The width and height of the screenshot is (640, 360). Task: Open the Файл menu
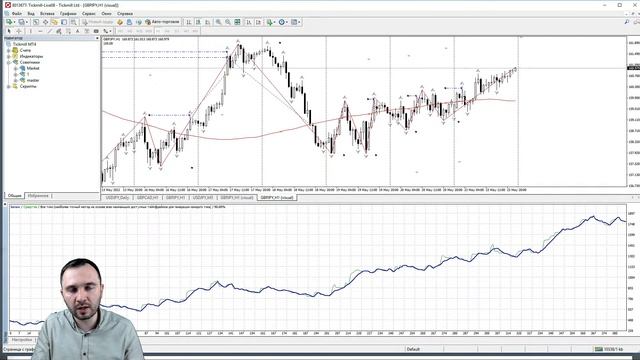(x=17, y=13)
